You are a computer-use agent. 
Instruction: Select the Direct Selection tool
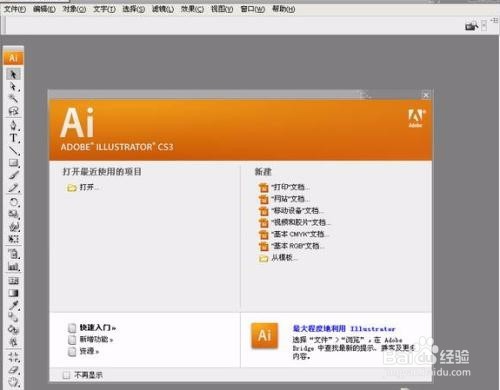[x=13, y=86]
